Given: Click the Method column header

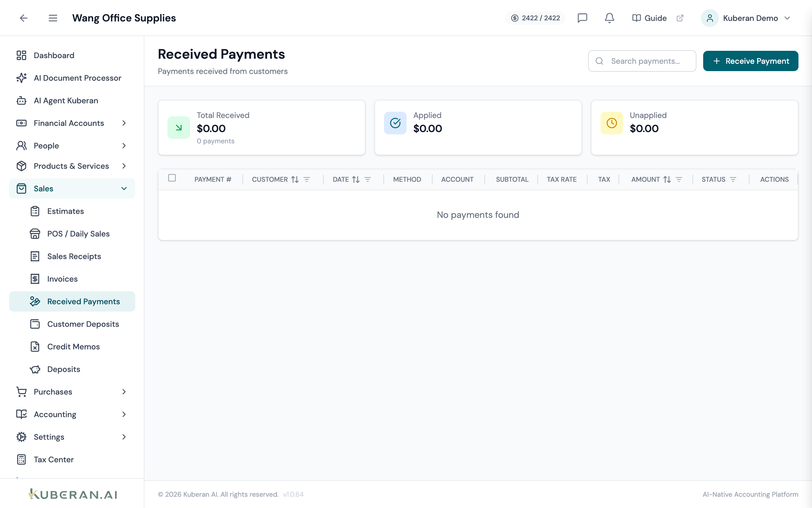Looking at the screenshot, I should [407, 179].
